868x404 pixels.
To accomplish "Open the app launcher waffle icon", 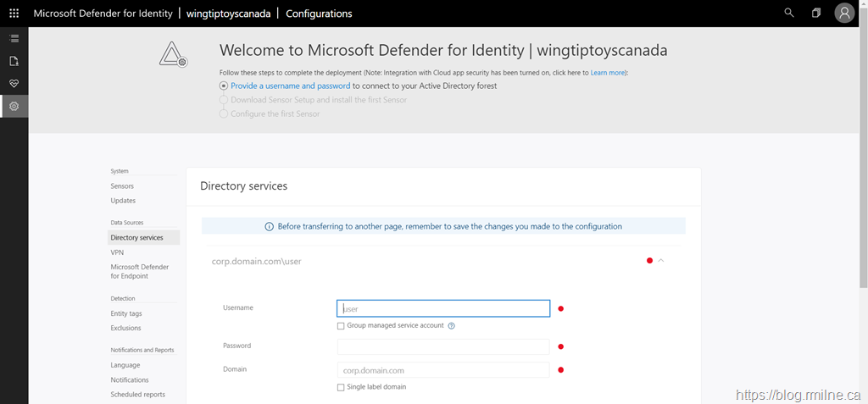I will pyautogui.click(x=14, y=14).
